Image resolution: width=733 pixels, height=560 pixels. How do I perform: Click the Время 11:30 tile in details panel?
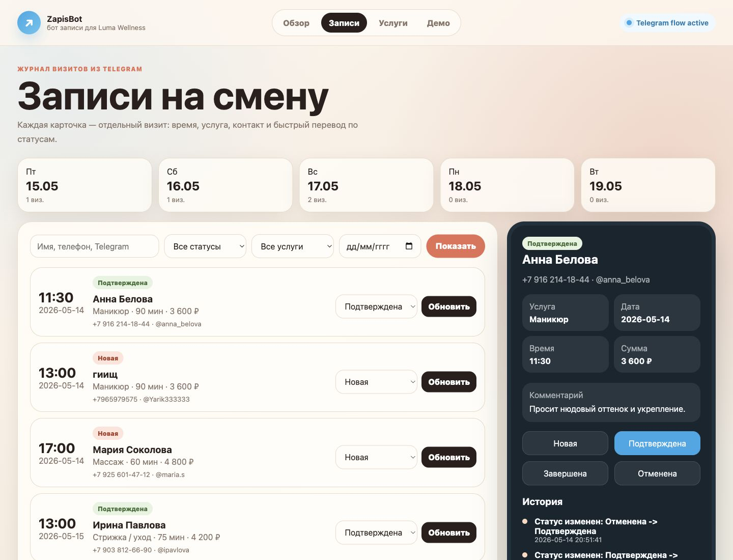[565, 354]
